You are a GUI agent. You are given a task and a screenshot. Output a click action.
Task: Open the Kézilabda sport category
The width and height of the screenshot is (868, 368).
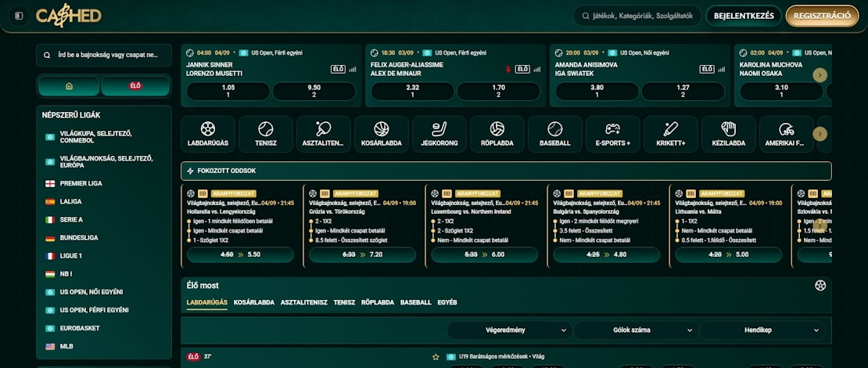click(729, 134)
